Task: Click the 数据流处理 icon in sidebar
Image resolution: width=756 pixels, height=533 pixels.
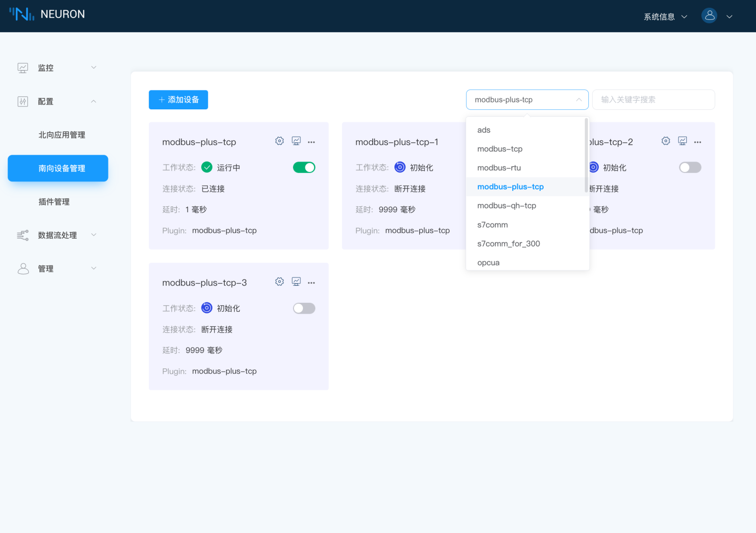Action: [23, 235]
